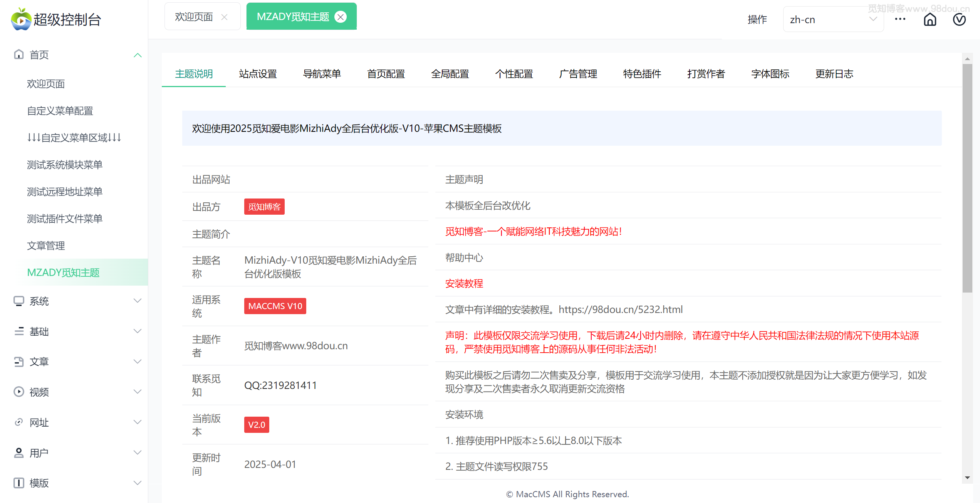Open 测试系统模块菜单 in the sidebar
980x503 pixels.
coord(74,165)
